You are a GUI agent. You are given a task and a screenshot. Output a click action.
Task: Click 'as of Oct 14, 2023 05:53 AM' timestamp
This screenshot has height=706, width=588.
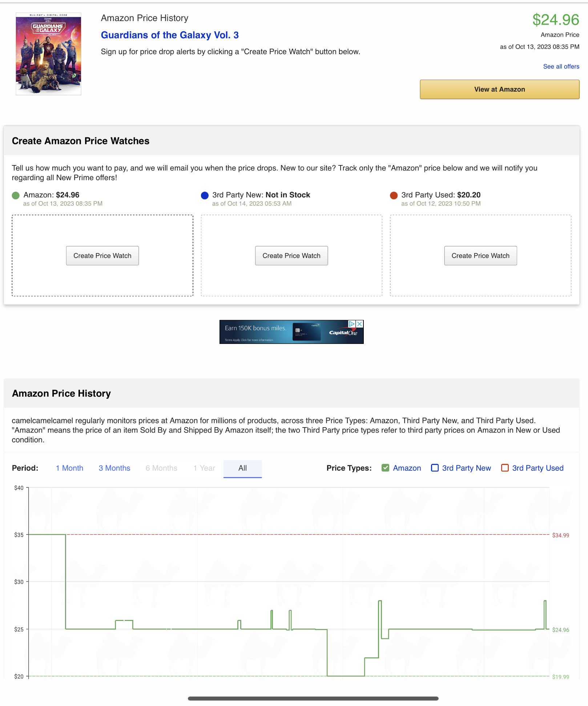click(252, 204)
